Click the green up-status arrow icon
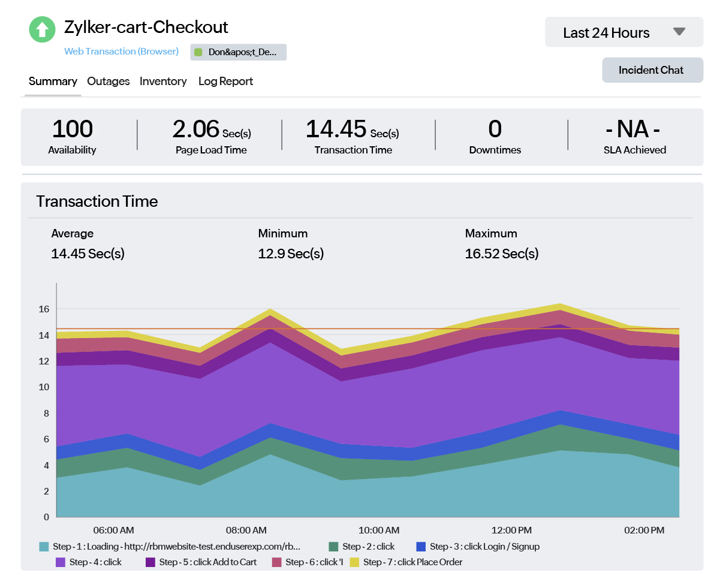 [x=42, y=29]
